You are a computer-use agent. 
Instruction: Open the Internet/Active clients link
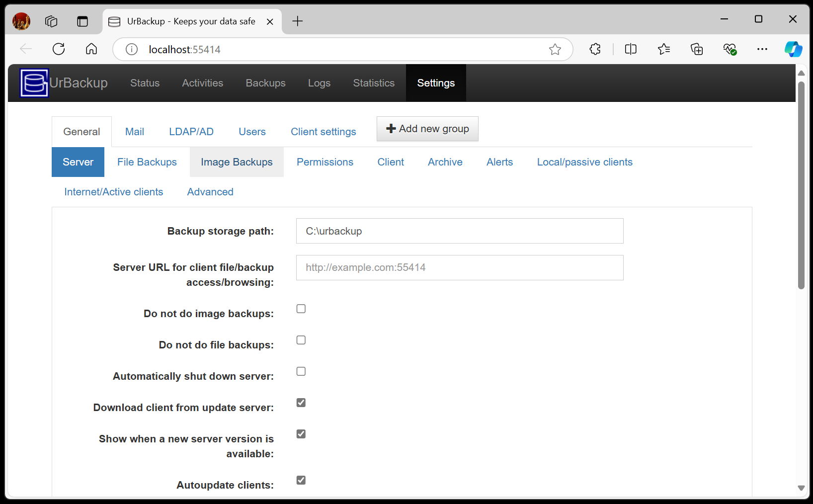(x=113, y=192)
